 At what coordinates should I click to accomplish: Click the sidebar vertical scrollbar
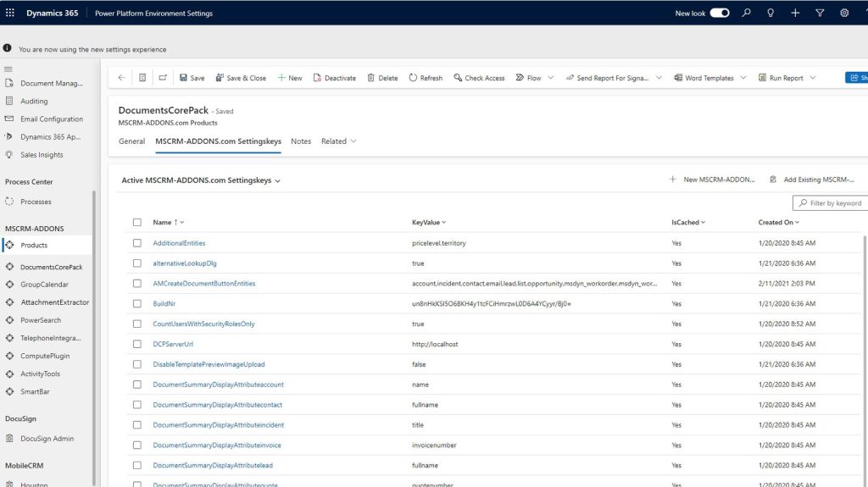(94, 338)
